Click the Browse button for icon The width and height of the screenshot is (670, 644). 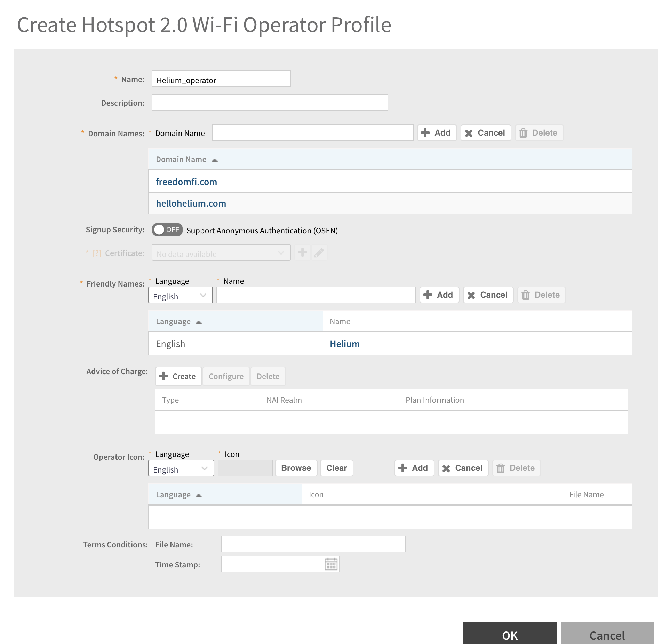click(296, 468)
